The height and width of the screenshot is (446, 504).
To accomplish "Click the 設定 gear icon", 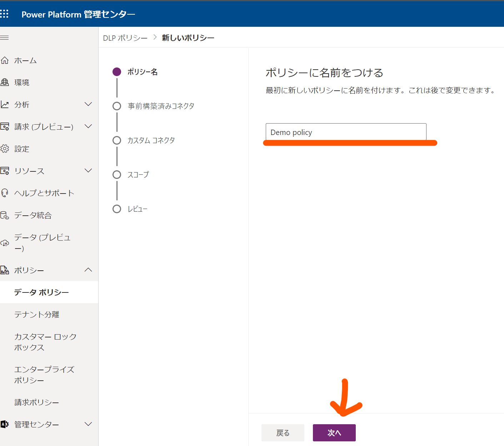I will [5, 149].
